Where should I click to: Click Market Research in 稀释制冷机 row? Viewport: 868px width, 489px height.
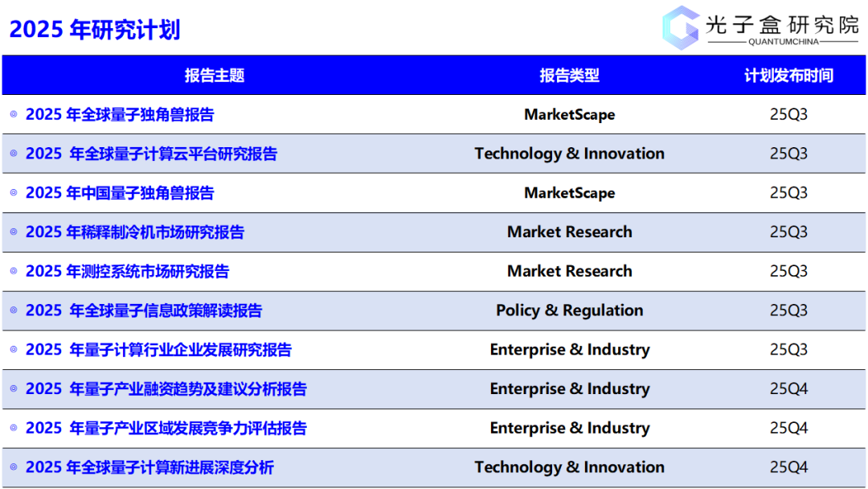[570, 232]
